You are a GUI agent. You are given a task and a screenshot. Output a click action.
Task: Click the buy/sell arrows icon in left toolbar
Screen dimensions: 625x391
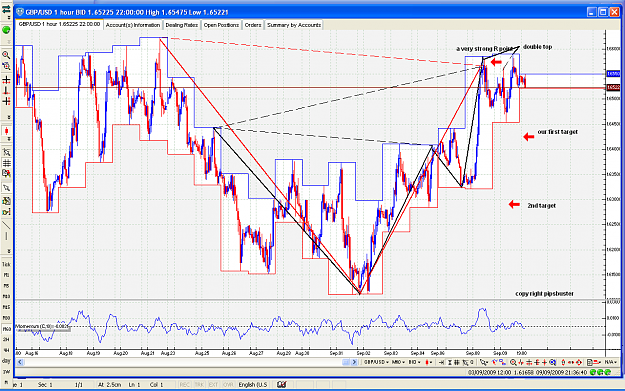tap(6, 10)
